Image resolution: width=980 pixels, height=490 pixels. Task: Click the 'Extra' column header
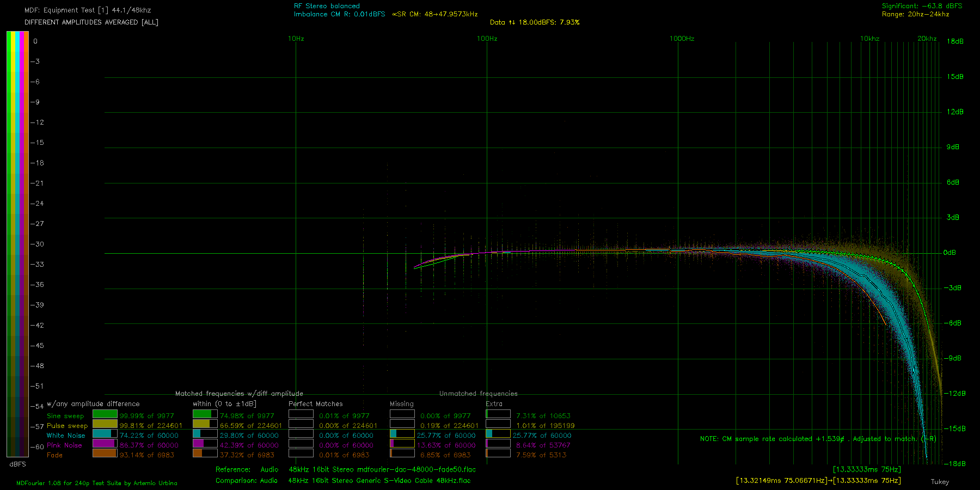(494, 404)
